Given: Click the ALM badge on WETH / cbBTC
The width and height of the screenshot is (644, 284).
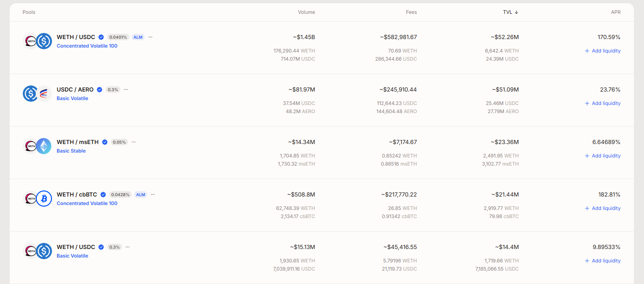Looking at the screenshot, I should click(x=141, y=195).
